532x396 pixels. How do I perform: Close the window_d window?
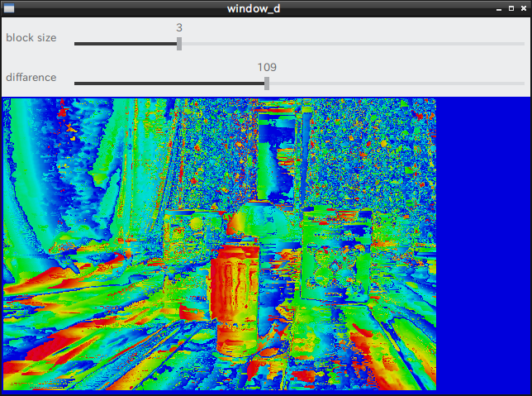pyautogui.click(x=524, y=8)
